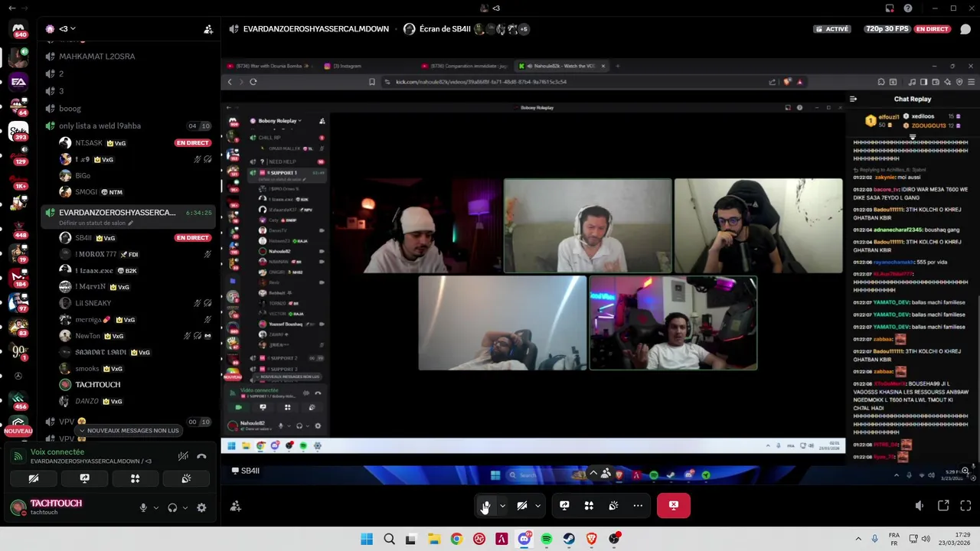
Task: Open camera options arrow in call bar
Action: point(537,505)
